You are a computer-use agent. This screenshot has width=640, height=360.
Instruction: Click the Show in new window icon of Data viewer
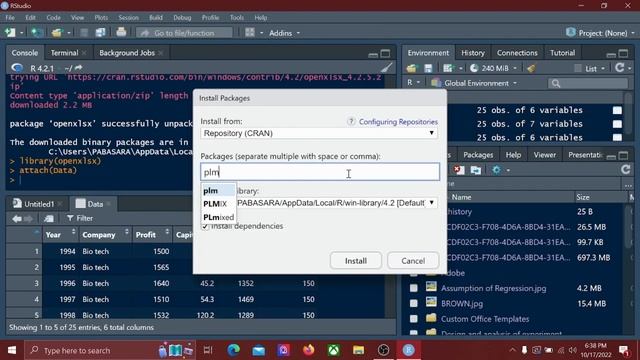coord(49,218)
